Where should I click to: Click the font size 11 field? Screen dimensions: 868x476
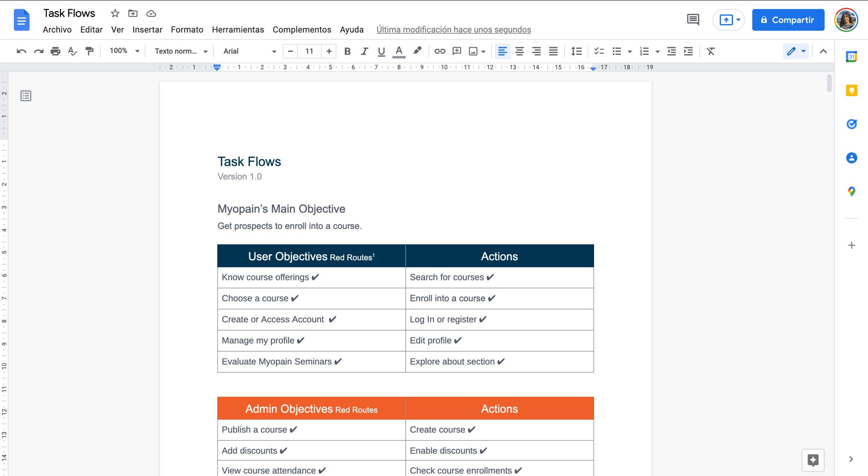[309, 51]
